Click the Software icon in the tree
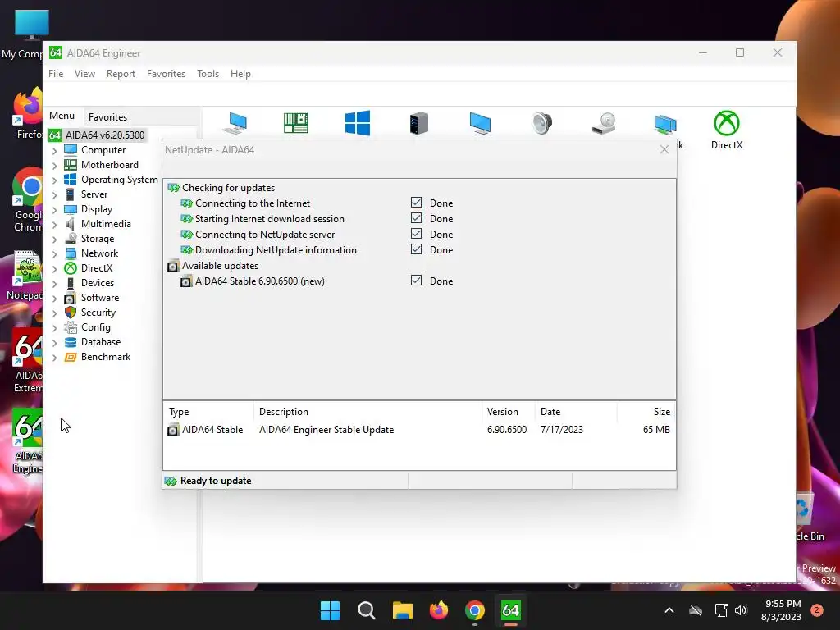 (x=71, y=298)
